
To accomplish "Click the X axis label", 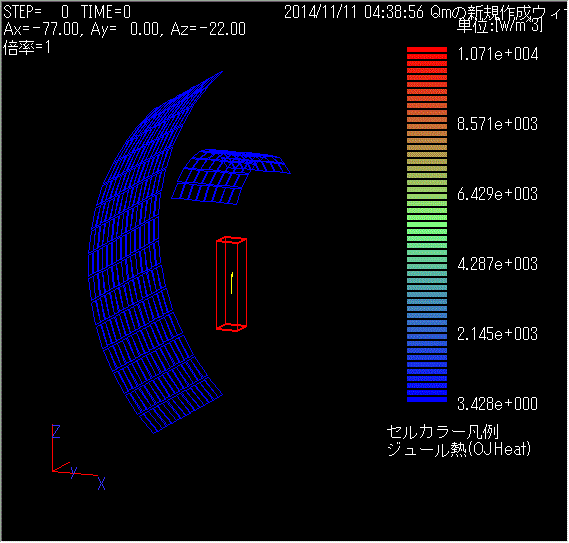I will pos(102,484).
